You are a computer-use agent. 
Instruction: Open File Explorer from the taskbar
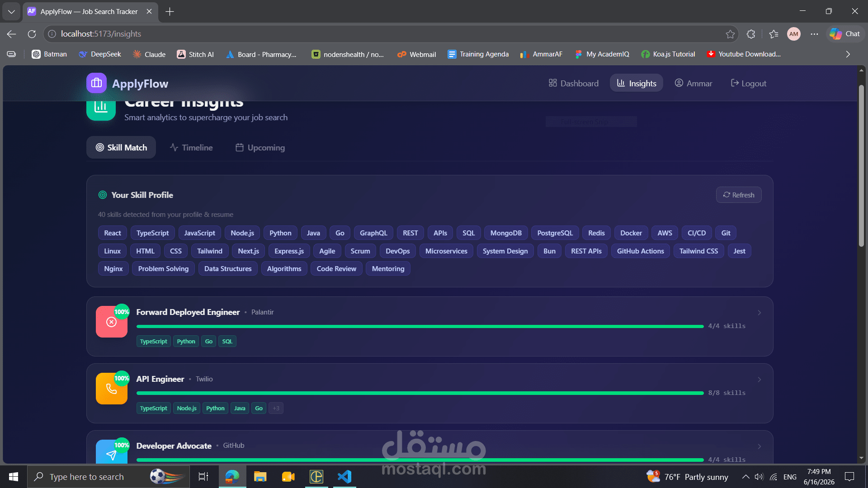tap(260, 477)
